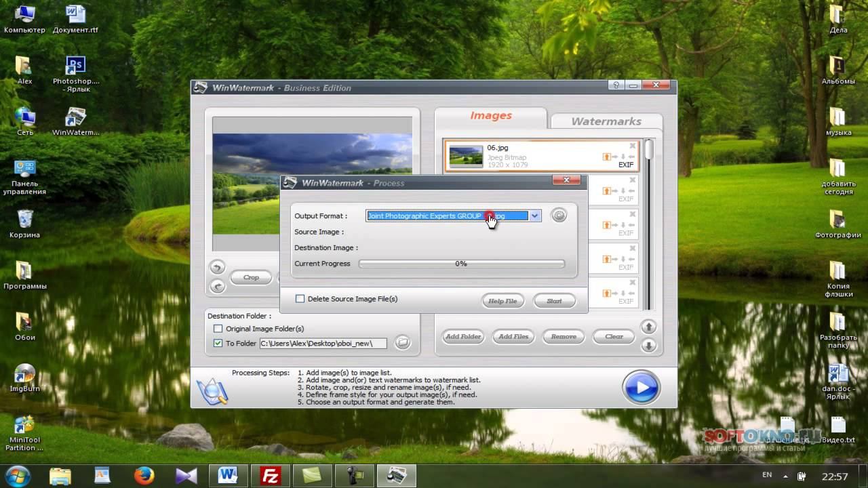Rotate image with the lower rotate arrow

click(217, 286)
